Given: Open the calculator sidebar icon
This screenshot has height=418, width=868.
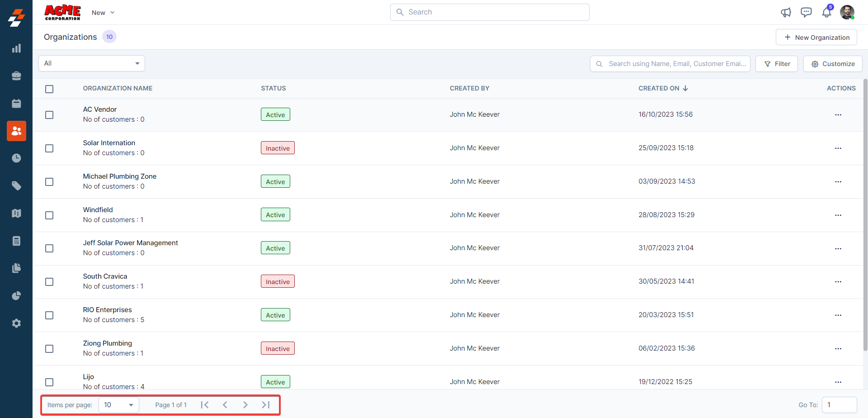Looking at the screenshot, I should coord(16,241).
